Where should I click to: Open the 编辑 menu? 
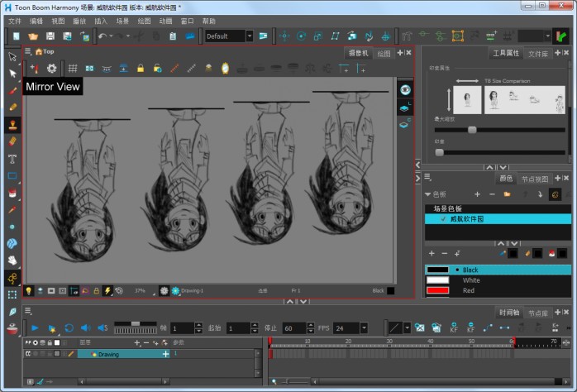click(x=36, y=21)
